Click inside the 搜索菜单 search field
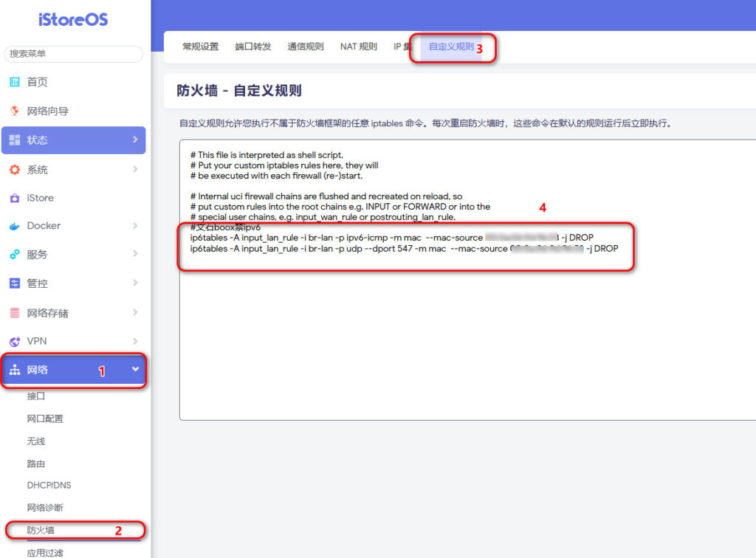The width and height of the screenshot is (756, 558). [x=74, y=55]
